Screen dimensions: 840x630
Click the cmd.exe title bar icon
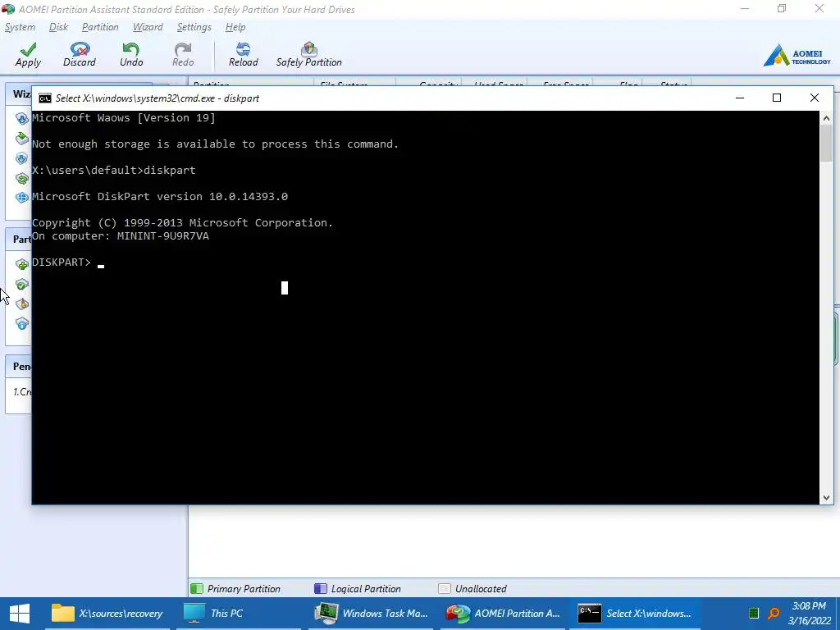tap(45, 98)
